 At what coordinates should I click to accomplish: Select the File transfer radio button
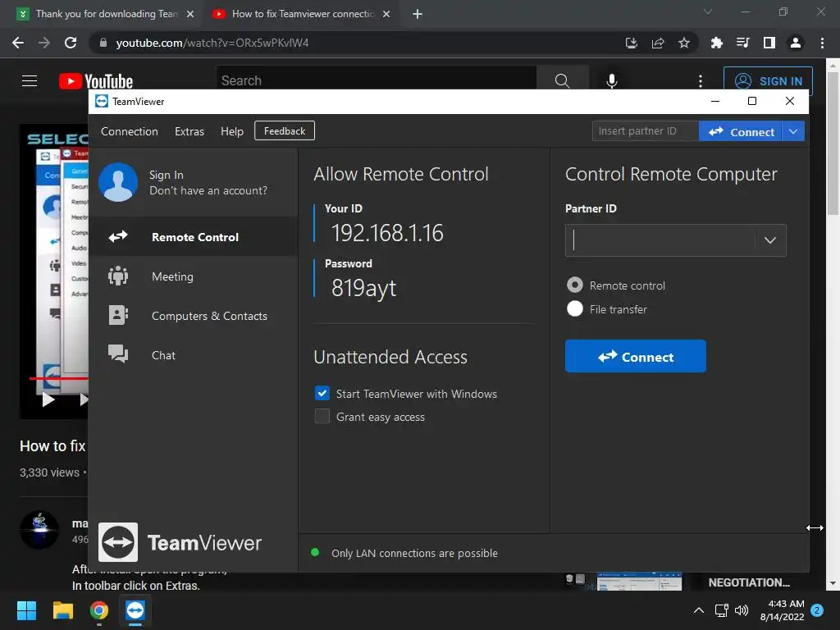(x=575, y=308)
